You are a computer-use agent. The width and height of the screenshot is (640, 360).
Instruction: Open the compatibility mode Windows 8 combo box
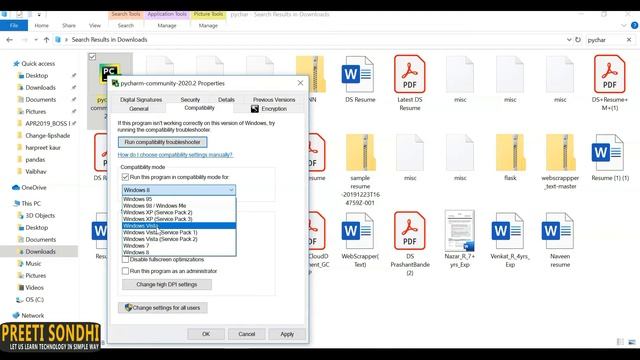pos(179,190)
